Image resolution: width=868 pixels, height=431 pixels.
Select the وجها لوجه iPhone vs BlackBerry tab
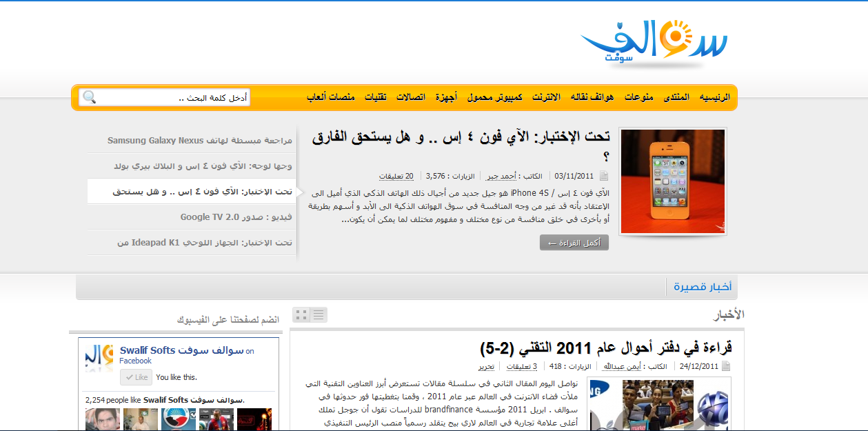[x=203, y=166]
